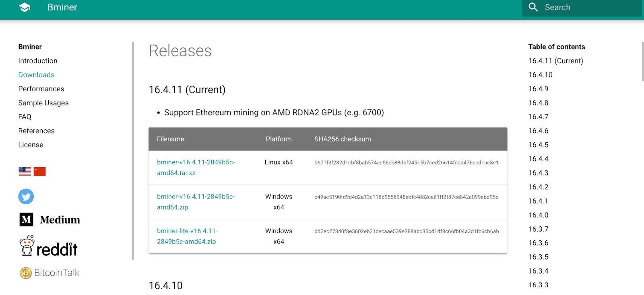Viewport: 644px width, 295px height.
Task: Download bminer-v16.4.11-2849b5c-amd64.tar.xz
Action: click(x=196, y=168)
